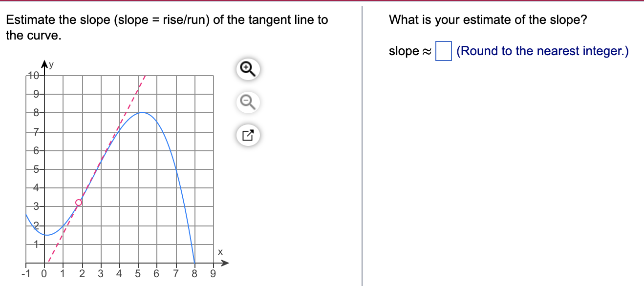Click the bottom circular launch icon
The height and width of the screenshot is (286, 644).
tap(248, 134)
